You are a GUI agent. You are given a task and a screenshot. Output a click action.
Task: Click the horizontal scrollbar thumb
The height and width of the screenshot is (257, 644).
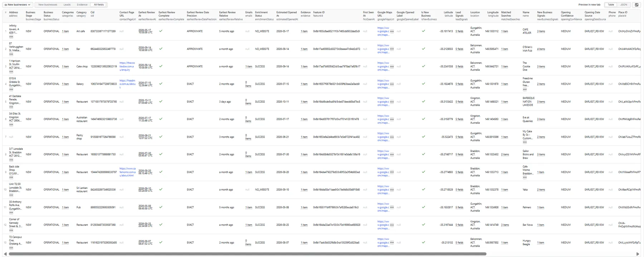pos(247,254)
